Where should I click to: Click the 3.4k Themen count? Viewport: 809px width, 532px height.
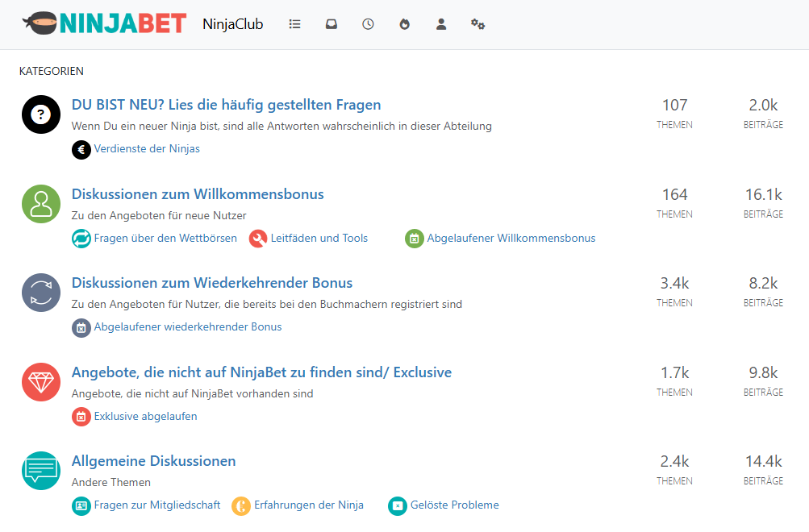pos(674,283)
